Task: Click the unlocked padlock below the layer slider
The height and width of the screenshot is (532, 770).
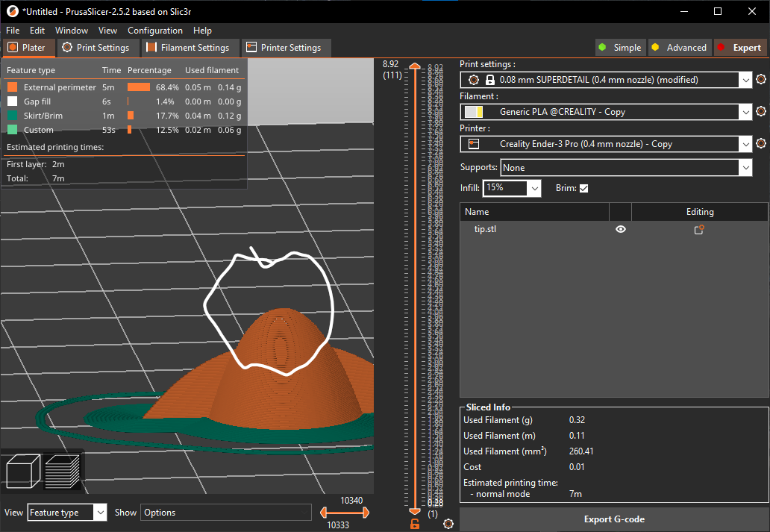Action: [415, 523]
